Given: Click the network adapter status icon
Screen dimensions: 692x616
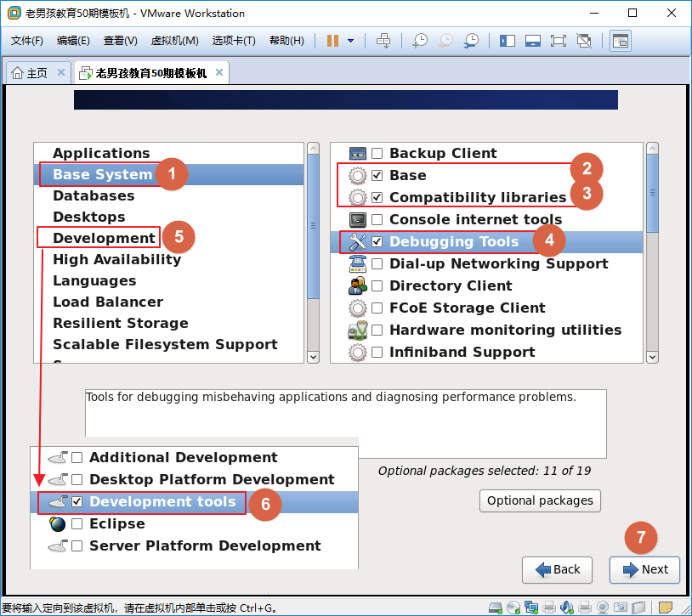Looking at the screenshot, I should click(531, 608).
